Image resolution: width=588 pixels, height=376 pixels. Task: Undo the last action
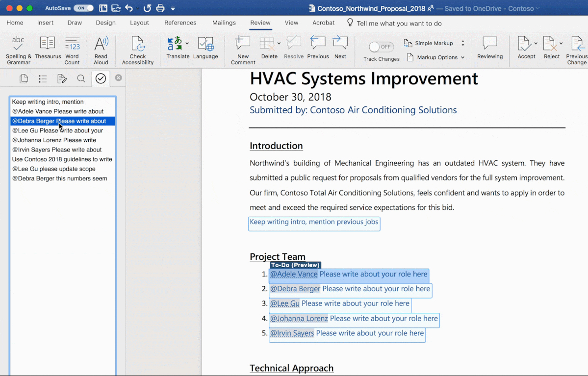point(128,8)
